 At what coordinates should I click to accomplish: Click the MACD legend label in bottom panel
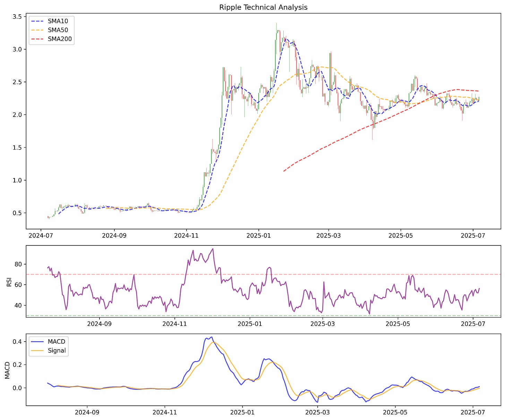(x=57, y=342)
